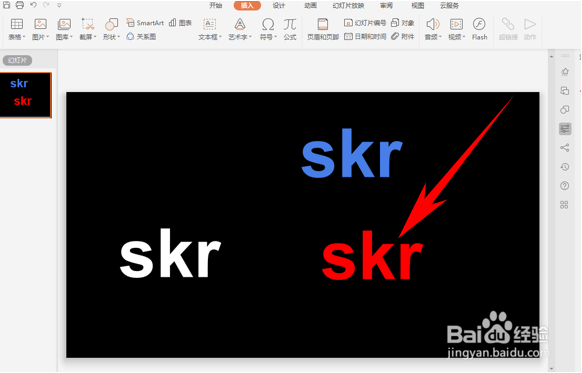Expand the 图库 dropdown arrow
This screenshot has height=373, width=582.
[71, 37]
